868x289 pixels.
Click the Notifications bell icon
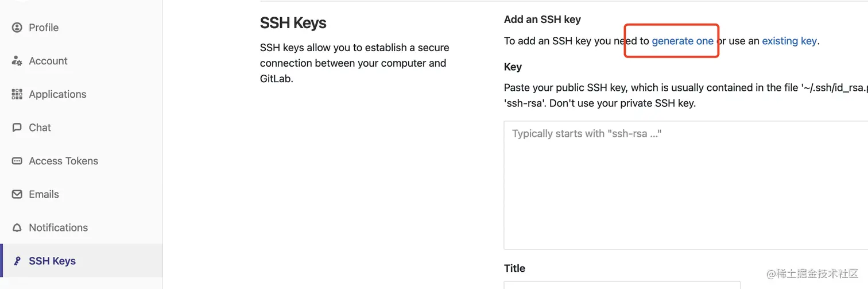[x=17, y=228]
